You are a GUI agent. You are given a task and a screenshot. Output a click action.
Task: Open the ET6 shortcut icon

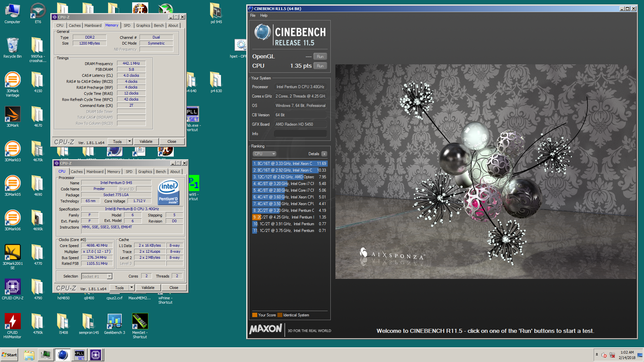click(x=38, y=13)
